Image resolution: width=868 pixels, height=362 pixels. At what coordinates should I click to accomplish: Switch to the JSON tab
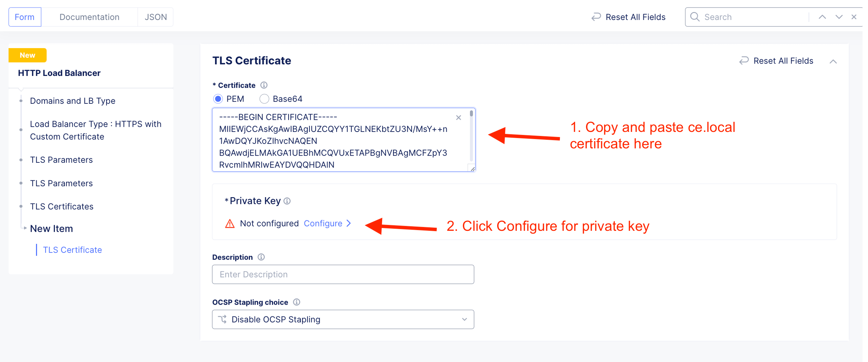coord(156,17)
